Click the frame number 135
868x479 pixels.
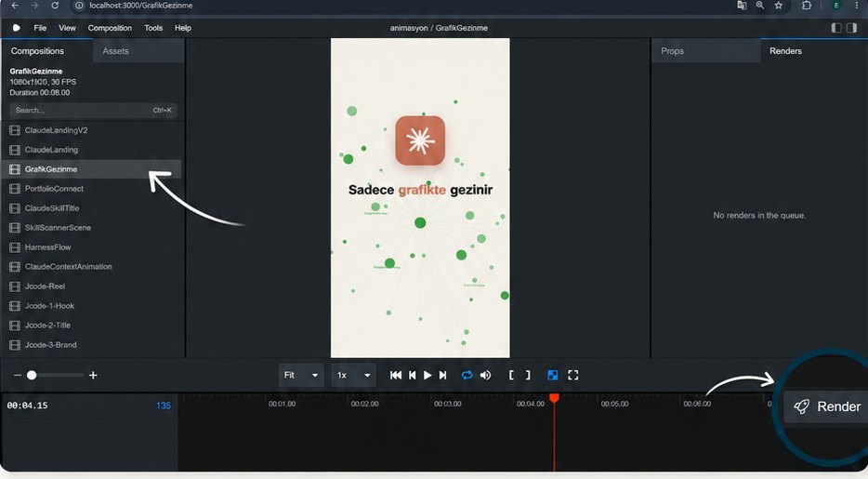tap(164, 406)
